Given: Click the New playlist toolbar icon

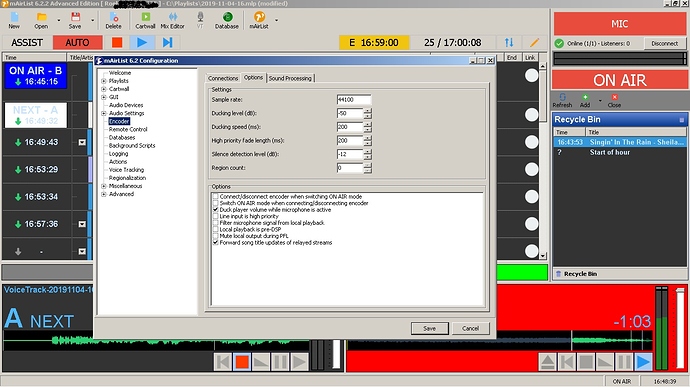Looking at the screenshot, I should [14, 20].
